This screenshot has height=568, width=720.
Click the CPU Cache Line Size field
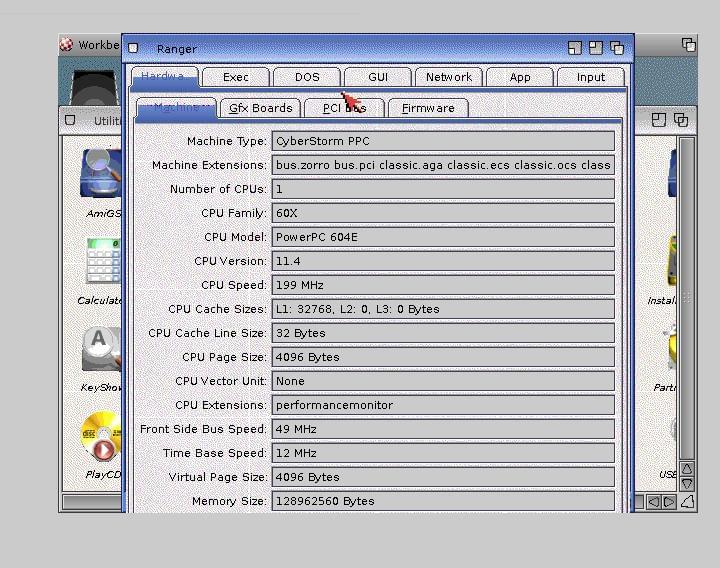click(443, 333)
